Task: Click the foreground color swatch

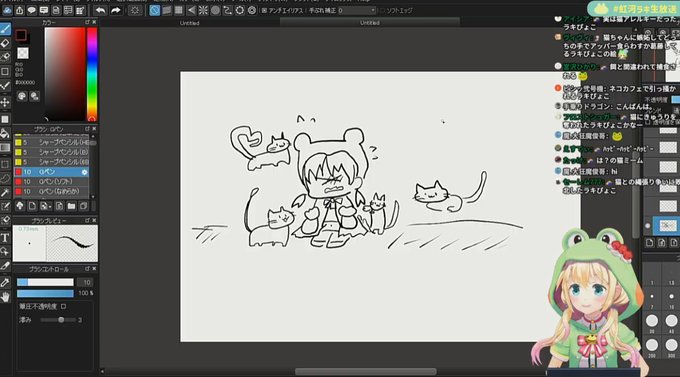Action: coord(21,35)
